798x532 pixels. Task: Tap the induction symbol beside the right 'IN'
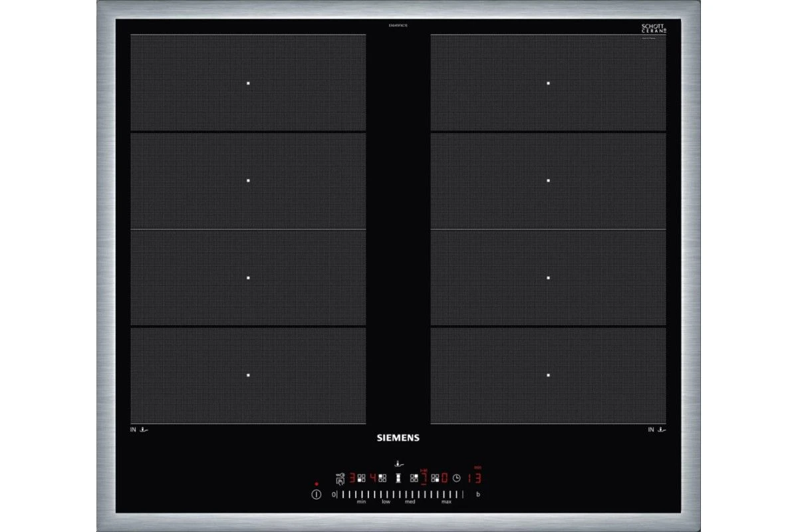(x=661, y=430)
